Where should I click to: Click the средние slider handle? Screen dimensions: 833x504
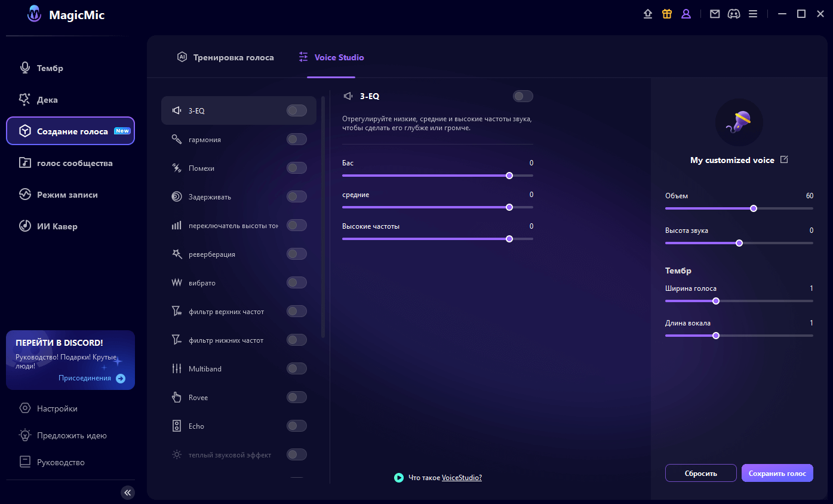point(509,207)
